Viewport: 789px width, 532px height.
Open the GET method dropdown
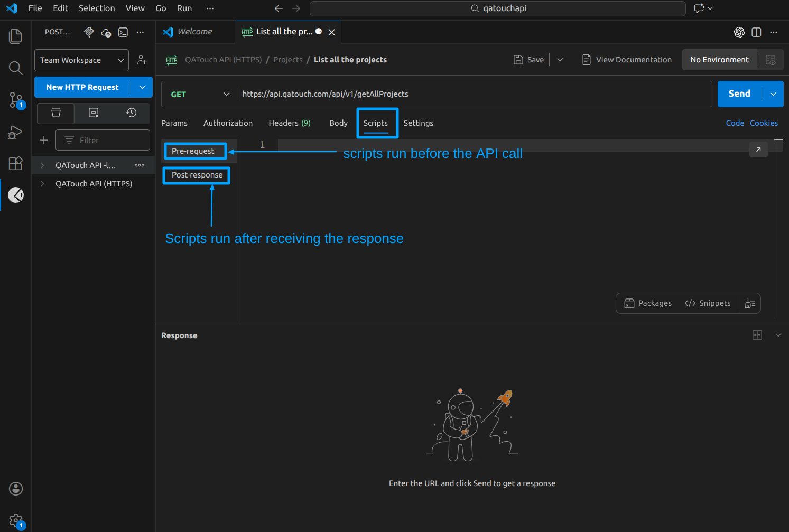(x=199, y=94)
